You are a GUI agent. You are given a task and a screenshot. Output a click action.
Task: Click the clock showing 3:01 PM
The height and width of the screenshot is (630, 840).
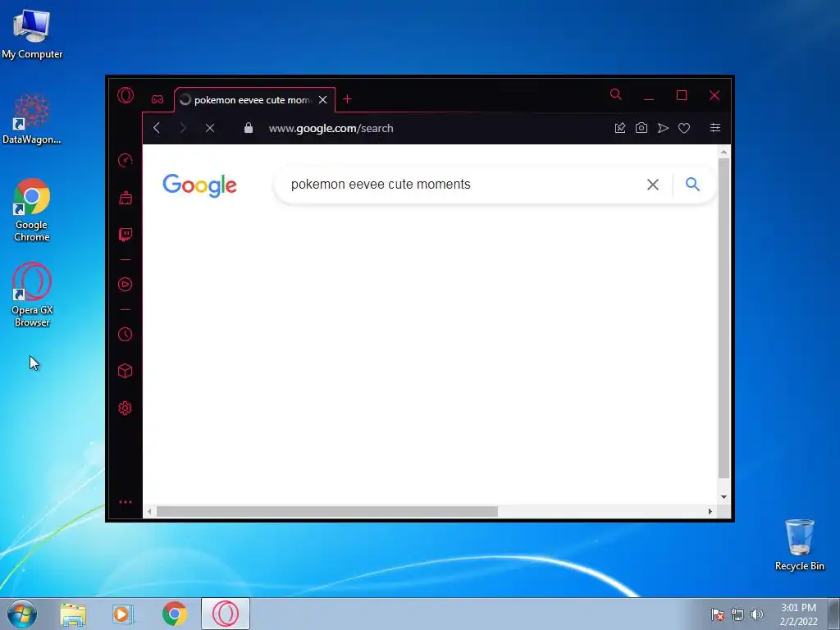pos(798,614)
